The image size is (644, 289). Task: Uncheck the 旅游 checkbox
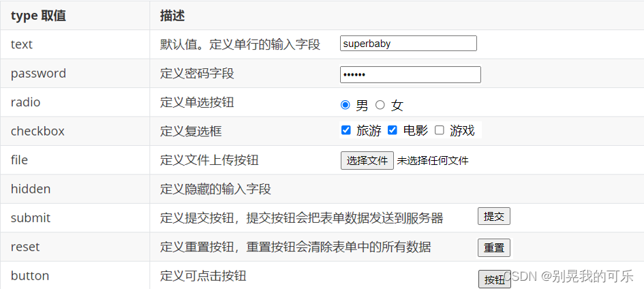[346, 130]
